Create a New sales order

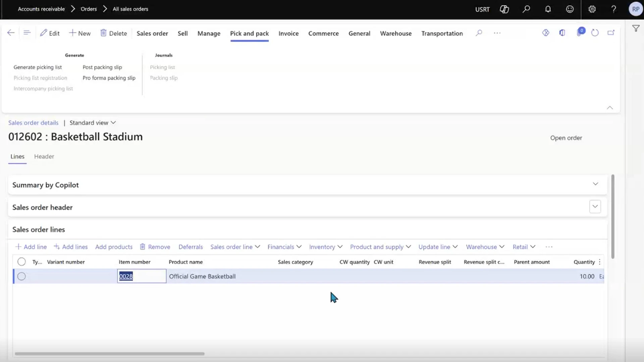pos(80,33)
